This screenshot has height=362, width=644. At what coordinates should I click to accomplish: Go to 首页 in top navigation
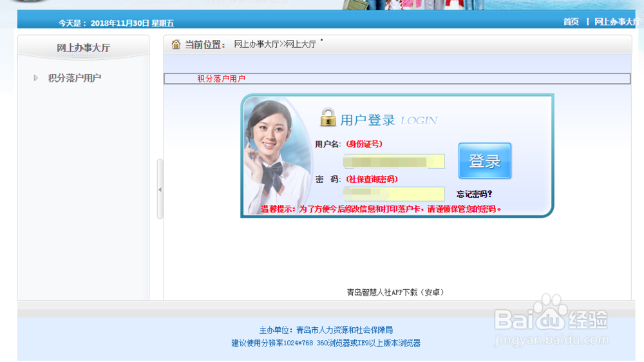571,22
